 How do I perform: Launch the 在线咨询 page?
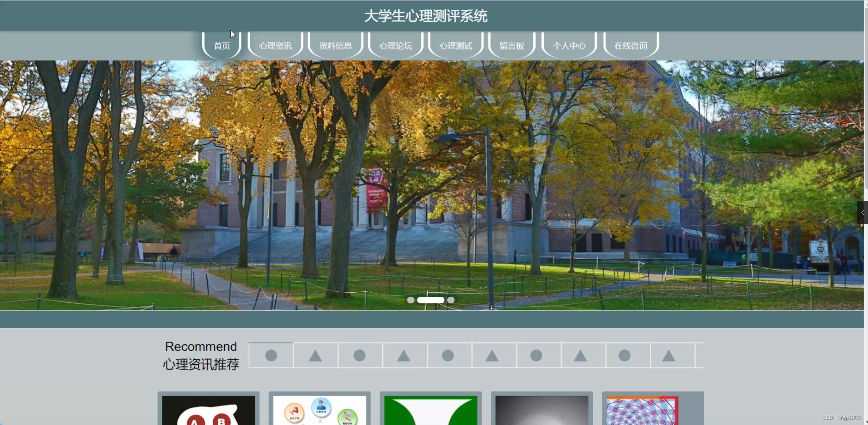pos(631,45)
